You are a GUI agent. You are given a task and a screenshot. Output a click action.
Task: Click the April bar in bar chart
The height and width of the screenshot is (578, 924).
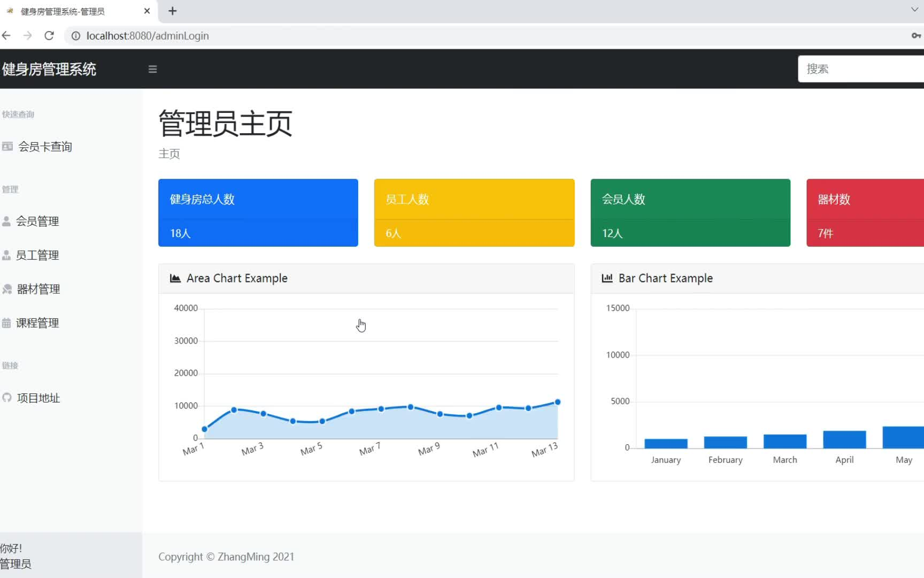[844, 439]
